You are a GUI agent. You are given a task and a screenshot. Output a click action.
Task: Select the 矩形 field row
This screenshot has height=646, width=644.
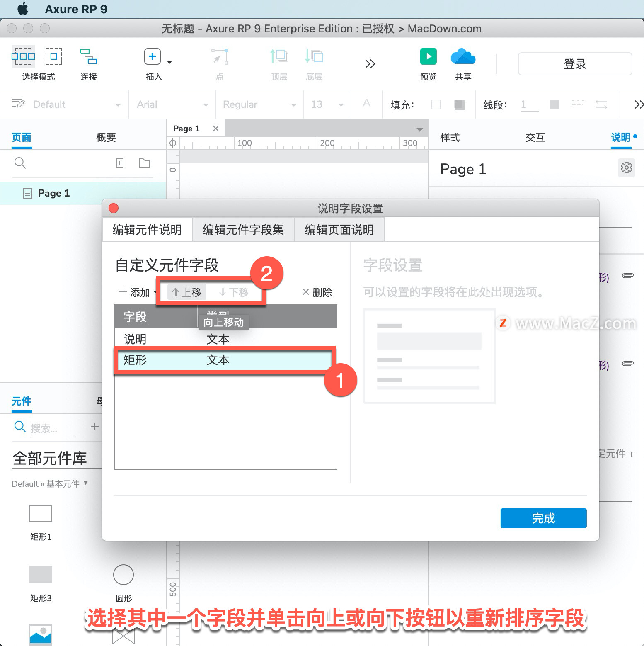pos(226,360)
